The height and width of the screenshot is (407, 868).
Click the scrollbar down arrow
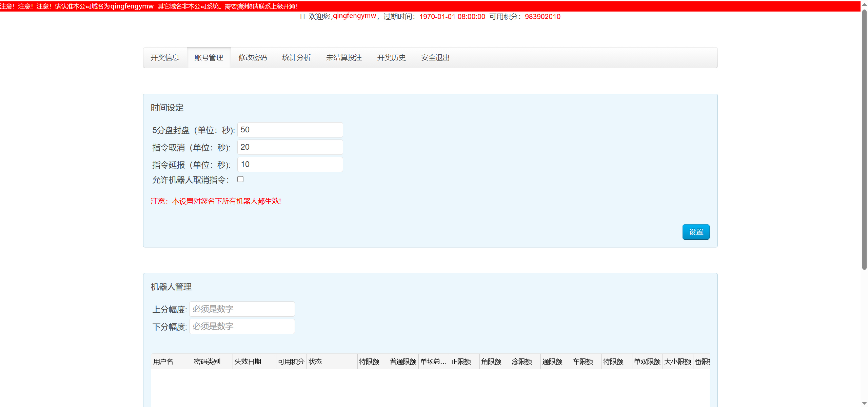coord(864,403)
